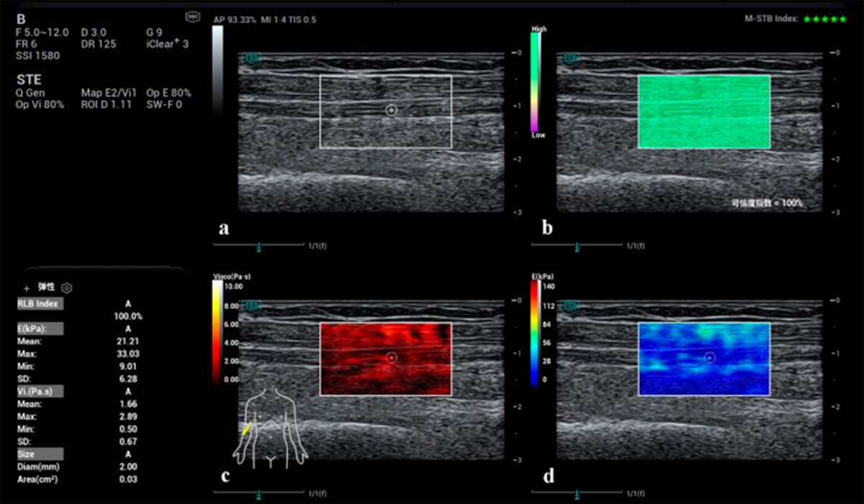Open the elasticity measurement settings gear
The width and height of the screenshot is (864, 504).
tap(67, 288)
